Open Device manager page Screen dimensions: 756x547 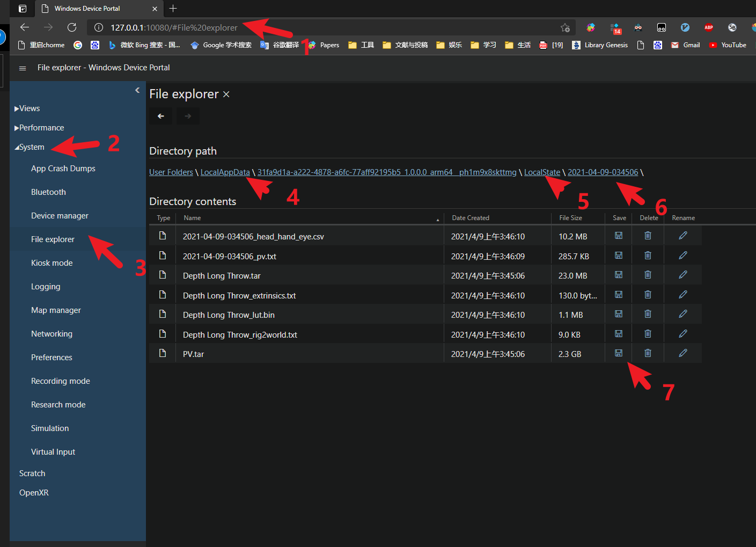pyautogui.click(x=60, y=216)
